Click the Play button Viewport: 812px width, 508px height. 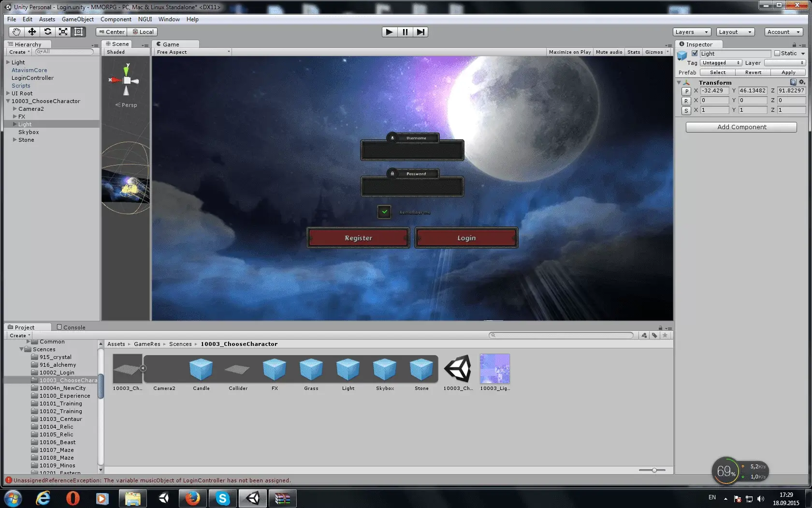coord(389,32)
